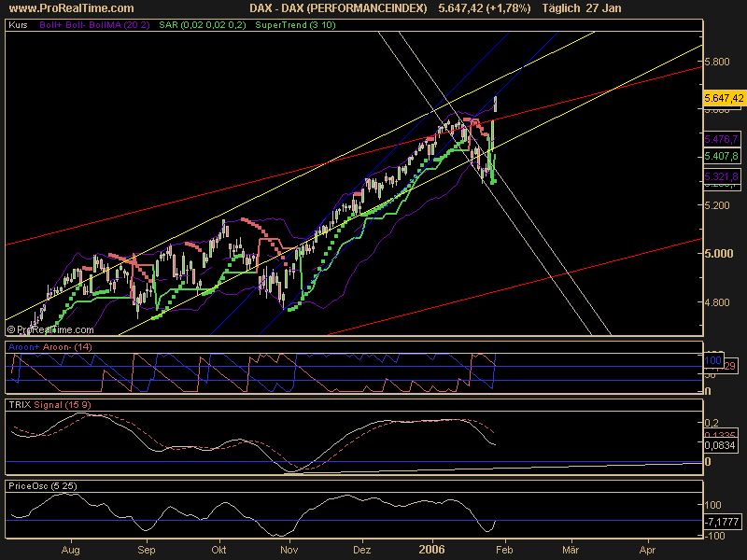747x560 pixels.
Task: Click the Täglich timeframe label
Action: click(561, 8)
